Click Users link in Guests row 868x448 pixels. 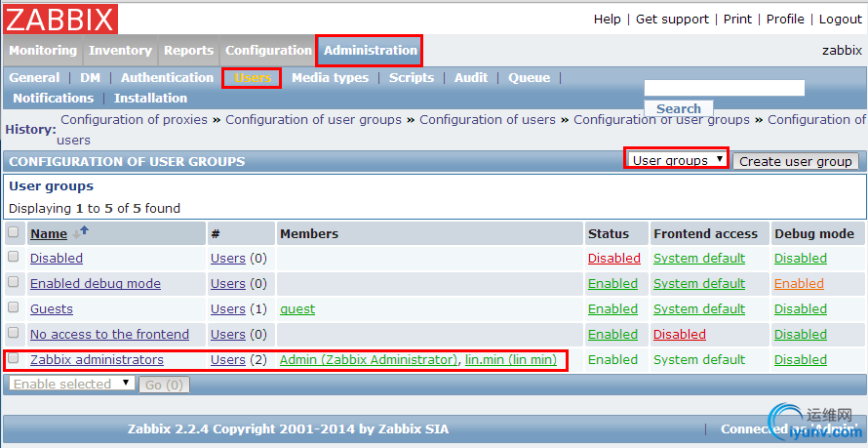[x=227, y=309]
